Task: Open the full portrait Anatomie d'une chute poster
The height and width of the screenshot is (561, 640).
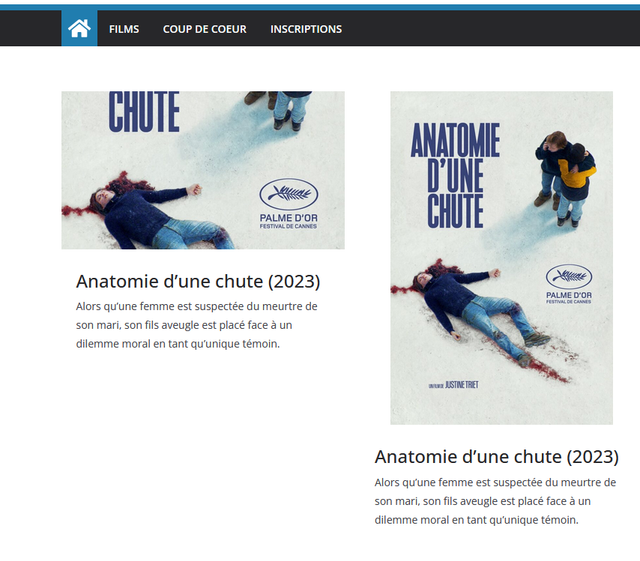Action: 501,258
